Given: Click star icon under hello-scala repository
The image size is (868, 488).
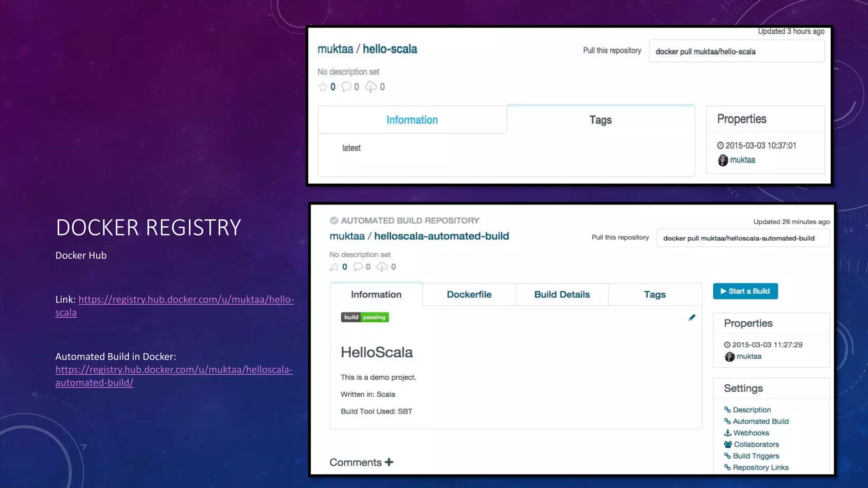Looking at the screenshot, I should click(323, 87).
